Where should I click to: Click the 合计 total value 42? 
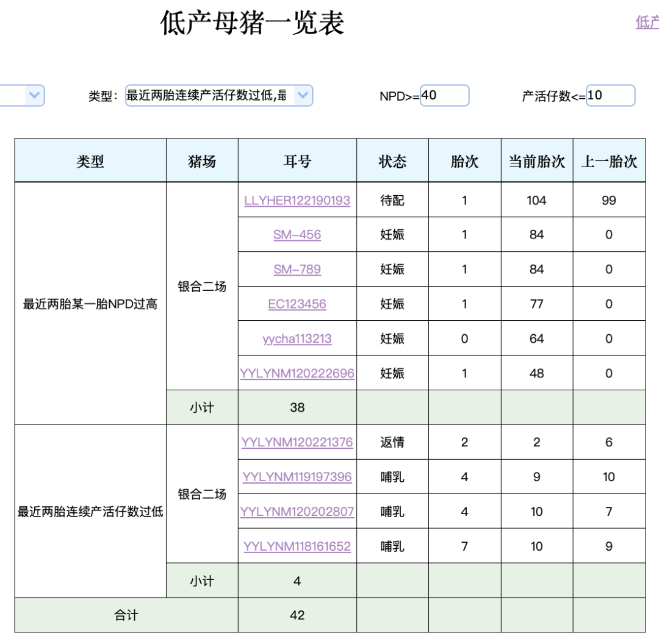pos(297,615)
